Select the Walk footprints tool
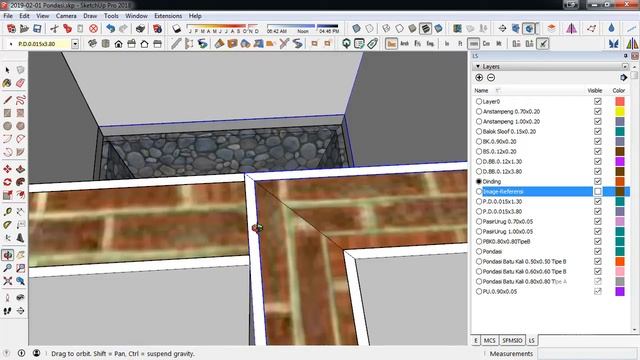The image size is (640, 360). pos(7,311)
